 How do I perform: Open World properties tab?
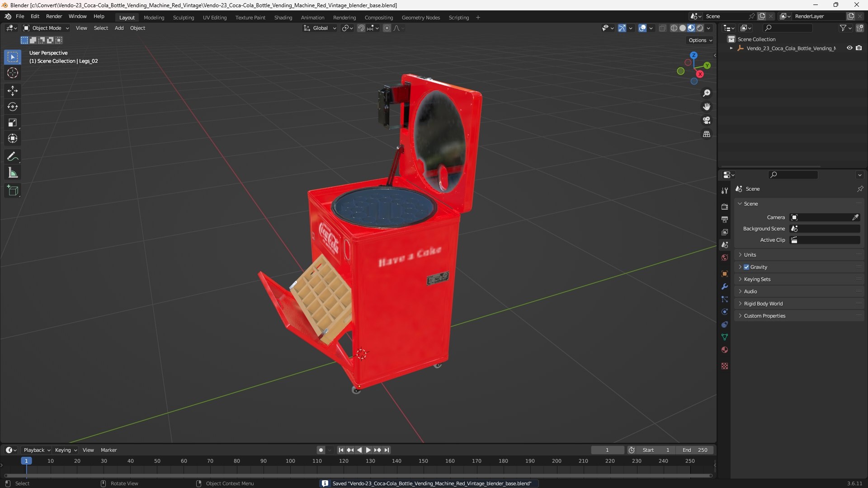pyautogui.click(x=725, y=258)
